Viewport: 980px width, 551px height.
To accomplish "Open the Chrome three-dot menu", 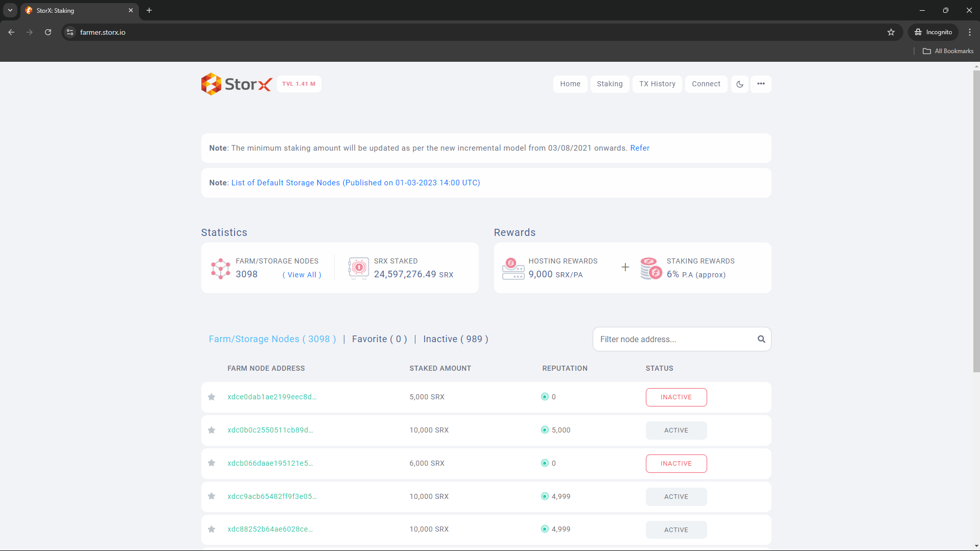I will click(969, 32).
